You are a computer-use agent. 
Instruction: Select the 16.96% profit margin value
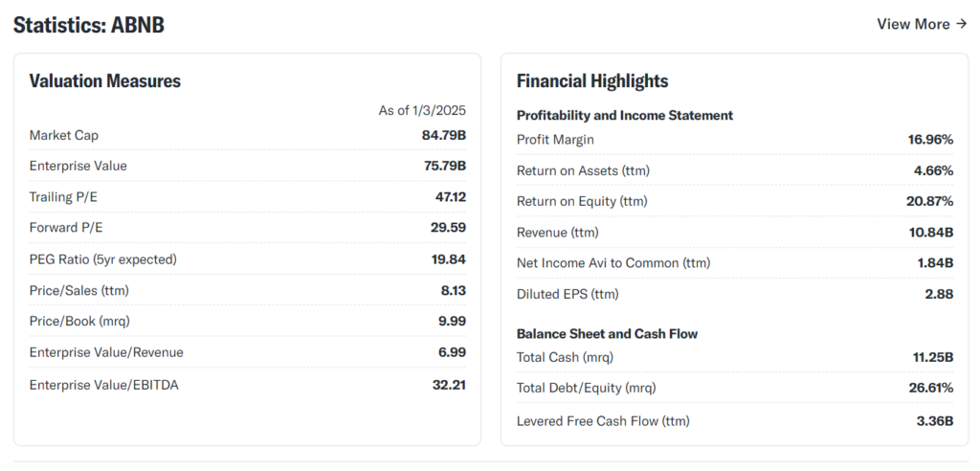(930, 140)
